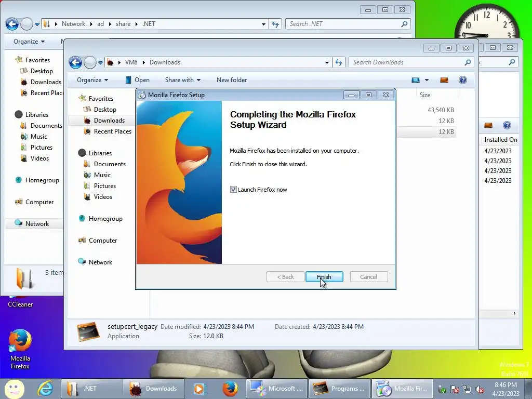This screenshot has width=532, height=399.
Task: Click the Size column header
Action: click(425, 95)
